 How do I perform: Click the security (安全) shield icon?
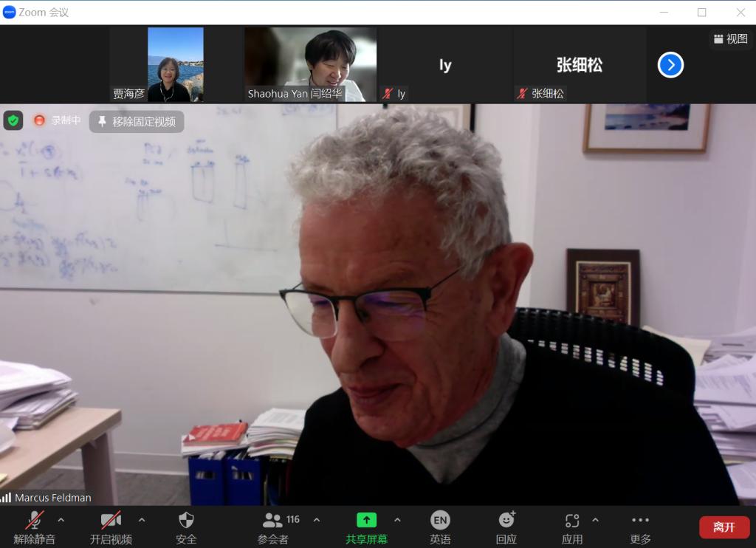point(186,520)
